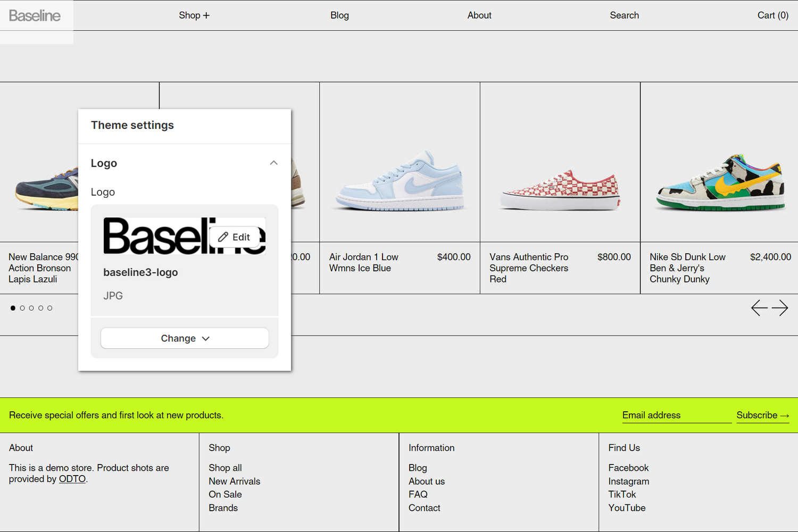Select the fifth carousel dot
The height and width of the screenshot is (532, 798).
(x=49, y=307)
